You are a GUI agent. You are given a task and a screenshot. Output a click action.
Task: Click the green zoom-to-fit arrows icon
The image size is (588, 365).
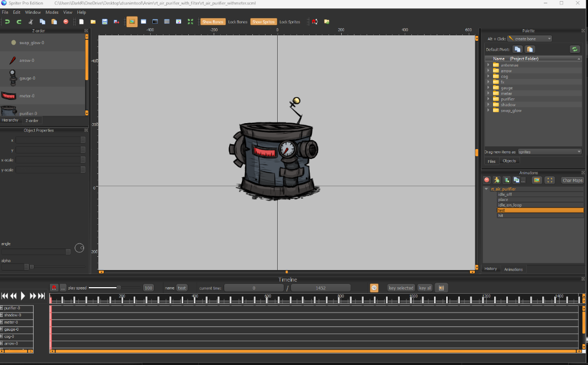tap(190, 22)
